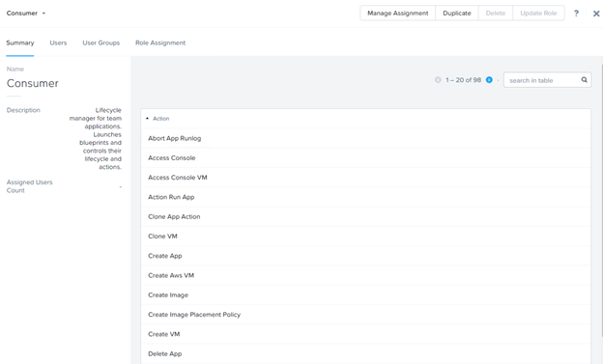The width and height of the screenshot is (603, 364).
Task: Switch to the Summary tab
Action: tap(20, 42)
